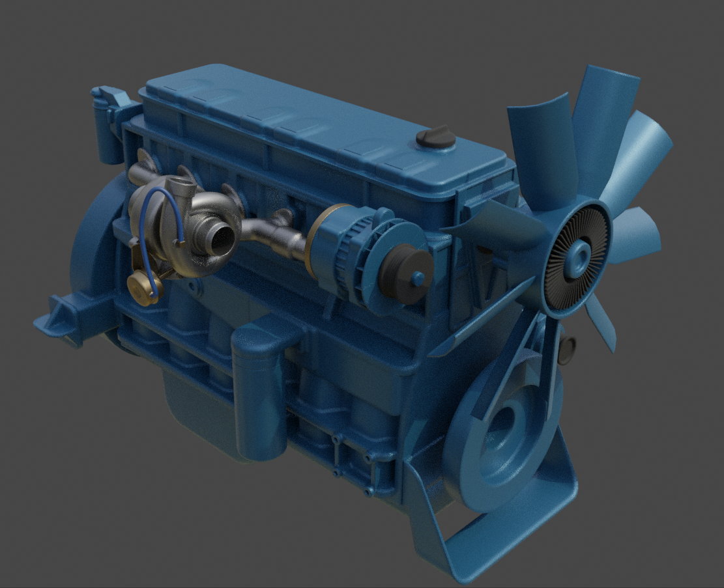Select the black oil filler cap on valve cover
Image resolution: width=724 pixels, height=588 pixels.
(435, 137)
